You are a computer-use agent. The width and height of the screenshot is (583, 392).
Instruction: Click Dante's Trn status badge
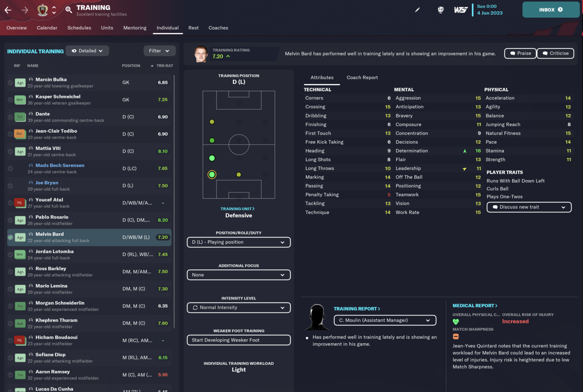(20, 117)
